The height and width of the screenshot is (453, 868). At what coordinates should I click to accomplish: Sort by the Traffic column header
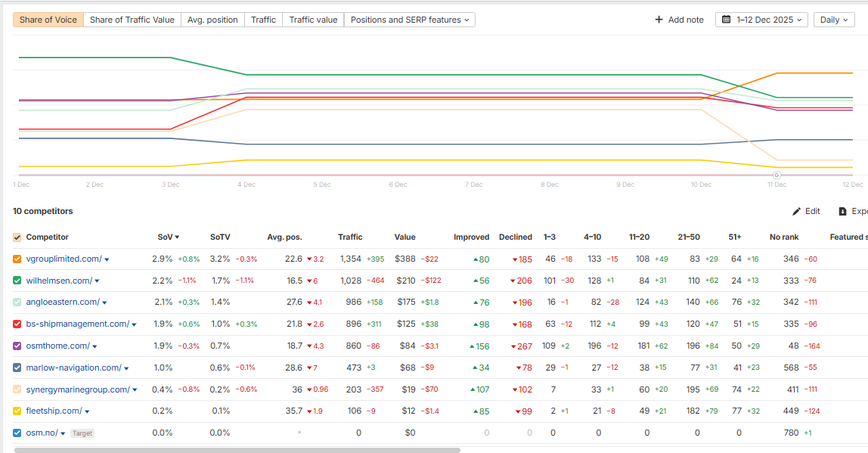[350, 237]
